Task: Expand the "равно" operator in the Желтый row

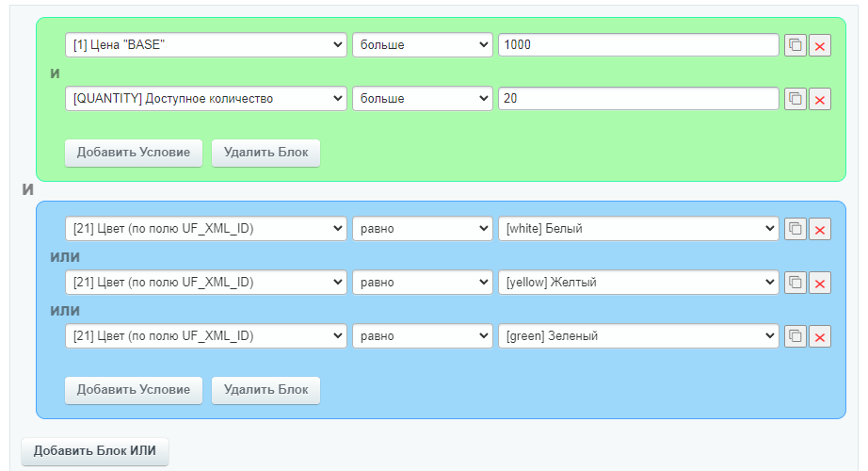Action: pos(422,283)
